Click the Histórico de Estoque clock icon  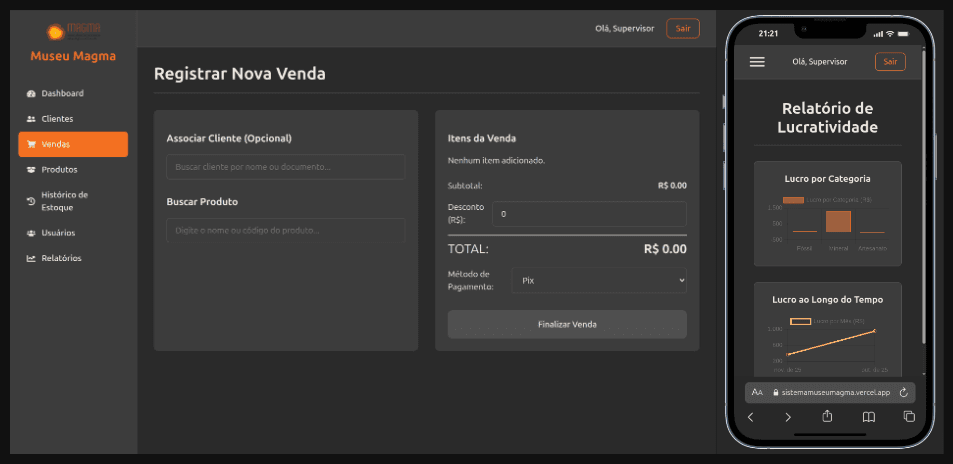31,201
